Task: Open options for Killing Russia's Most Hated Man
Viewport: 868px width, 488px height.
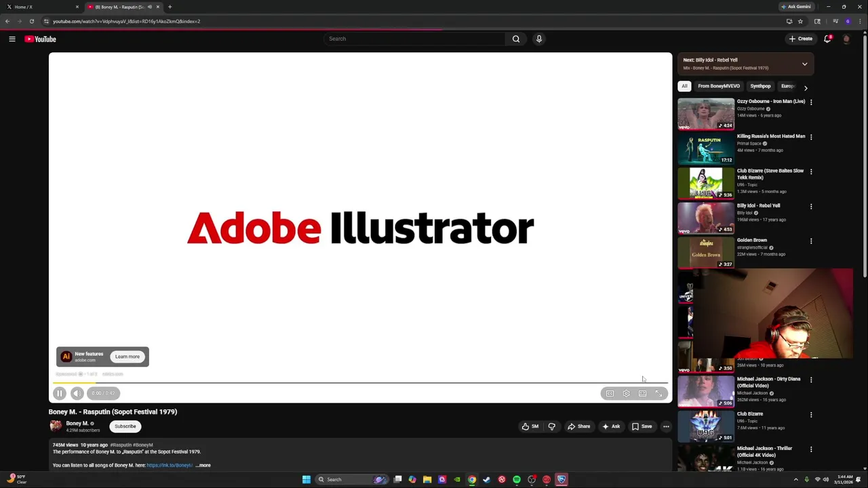Action: [811, 137]
